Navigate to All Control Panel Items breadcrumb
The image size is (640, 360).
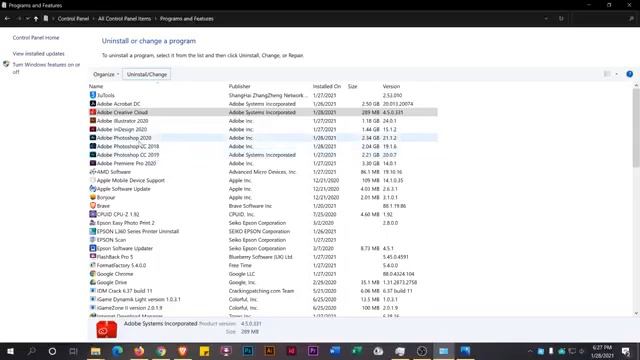pyautogui.click(x=124, y=18)
